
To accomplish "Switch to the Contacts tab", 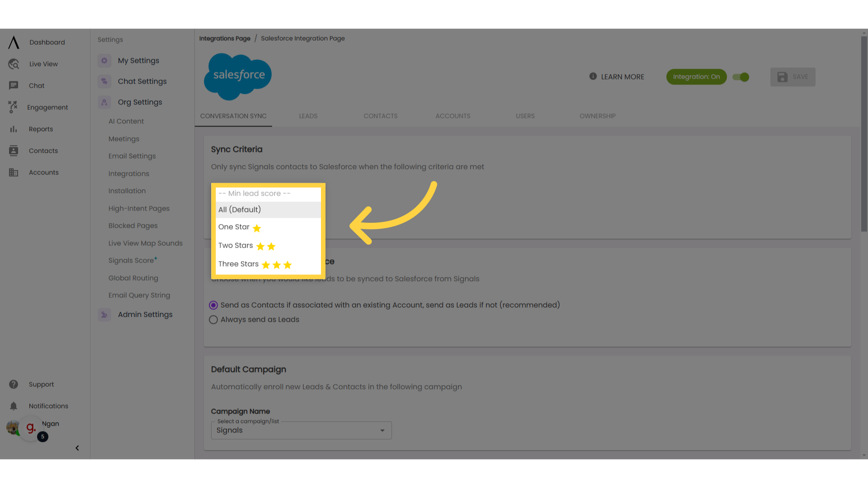I will click(x=380, y=116).
